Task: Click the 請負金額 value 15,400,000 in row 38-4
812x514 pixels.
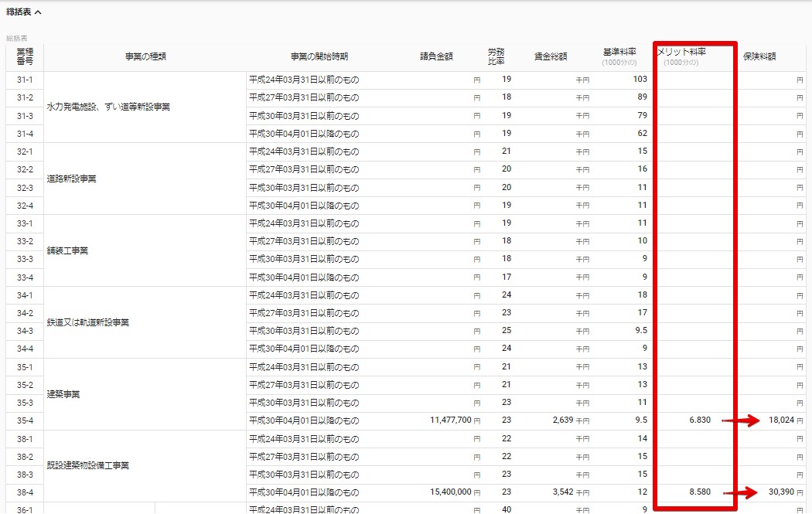Action: point(451,492)
